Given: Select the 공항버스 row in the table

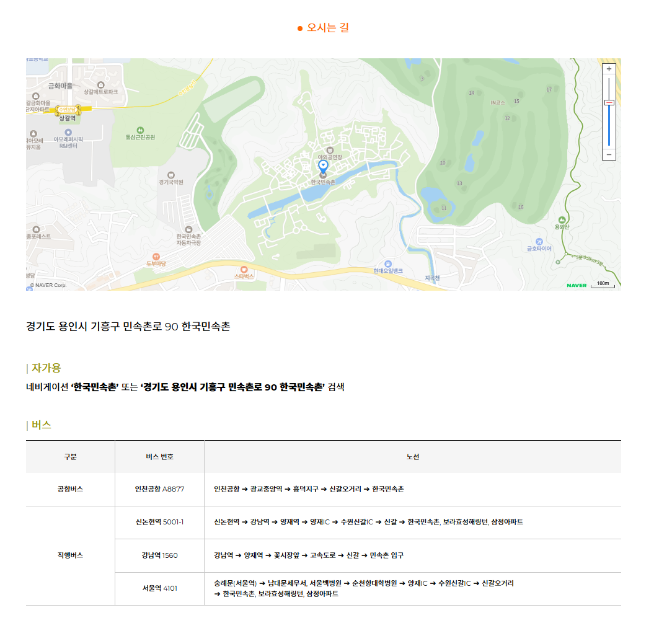Looking at the screenshot, I should click(x=70, y=488).
